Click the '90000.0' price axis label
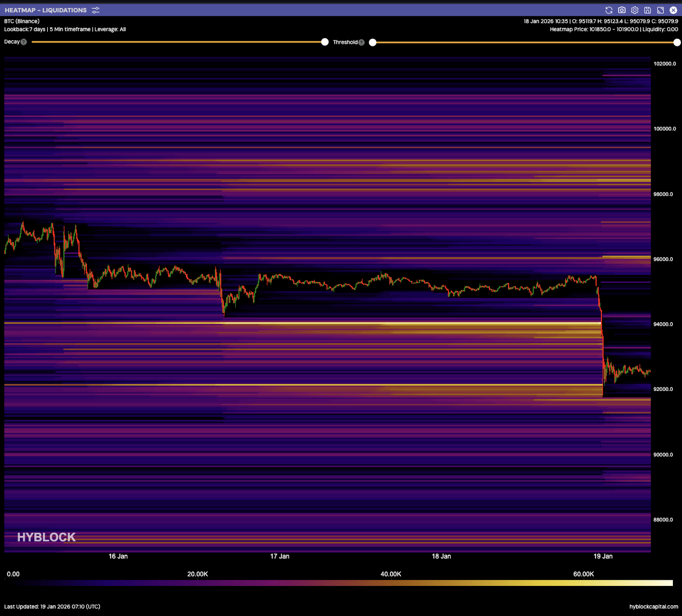The width and height of the screenshot is (682, 616). 663,455
